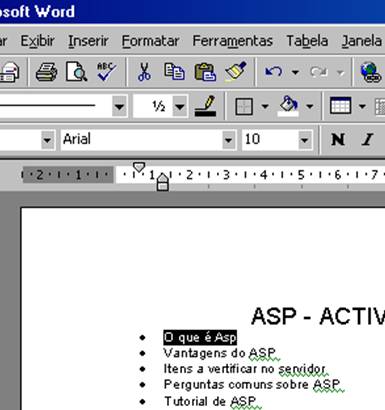Image resolution: width=385 pixels, height=410 pixels.
Task: Click the email envelope icon
Action: point(9,72)
